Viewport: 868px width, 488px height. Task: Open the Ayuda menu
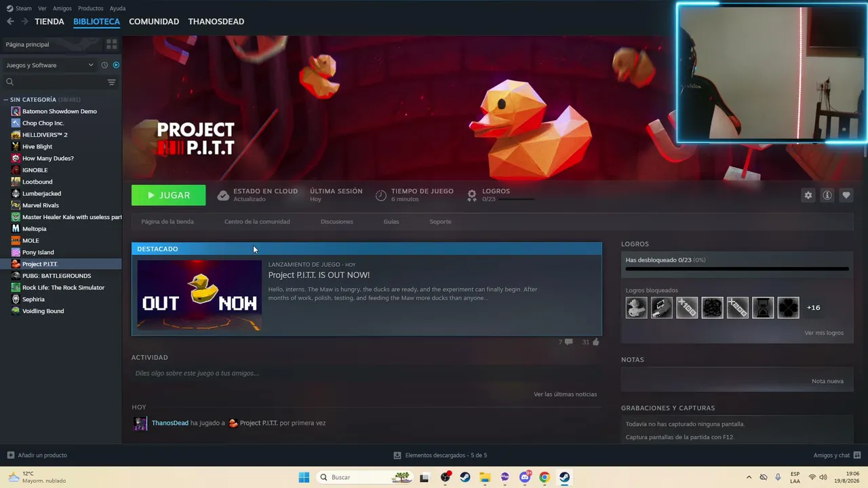click(x=117, y=8)
